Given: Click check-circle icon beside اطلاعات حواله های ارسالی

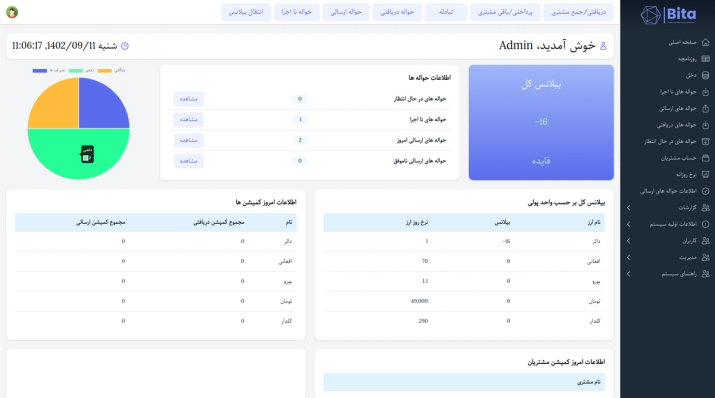Looking at the screenshot, I should click(705, 191).
